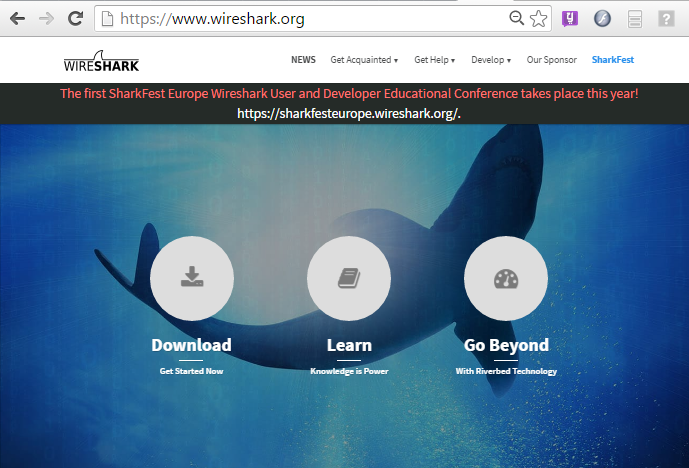Expand the Get Acquainted dropdown
Image resolution: width=689 pixels, height=468 pixels.
pyautogui.click(x=364, y=60)
